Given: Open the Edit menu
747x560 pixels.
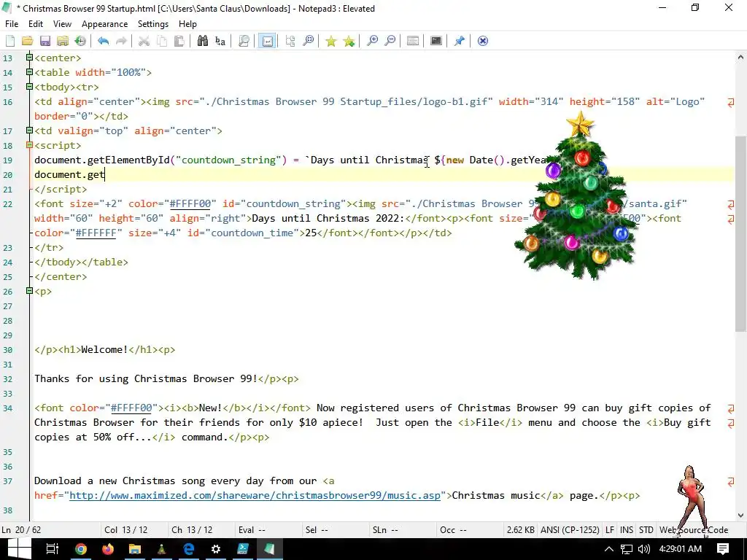Looking at the screenshot, I should click(x=36, y=24).
